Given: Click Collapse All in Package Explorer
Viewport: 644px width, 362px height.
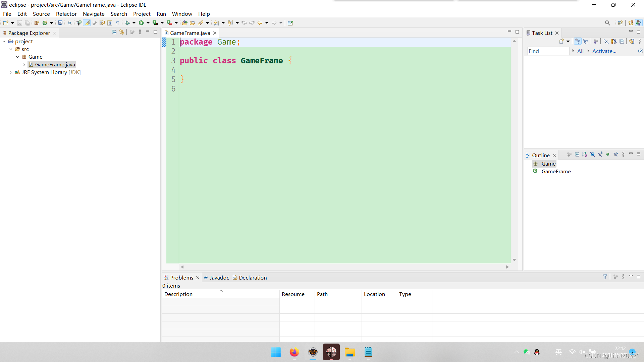Looking at the screenshot, I should [x=114, y=32].
